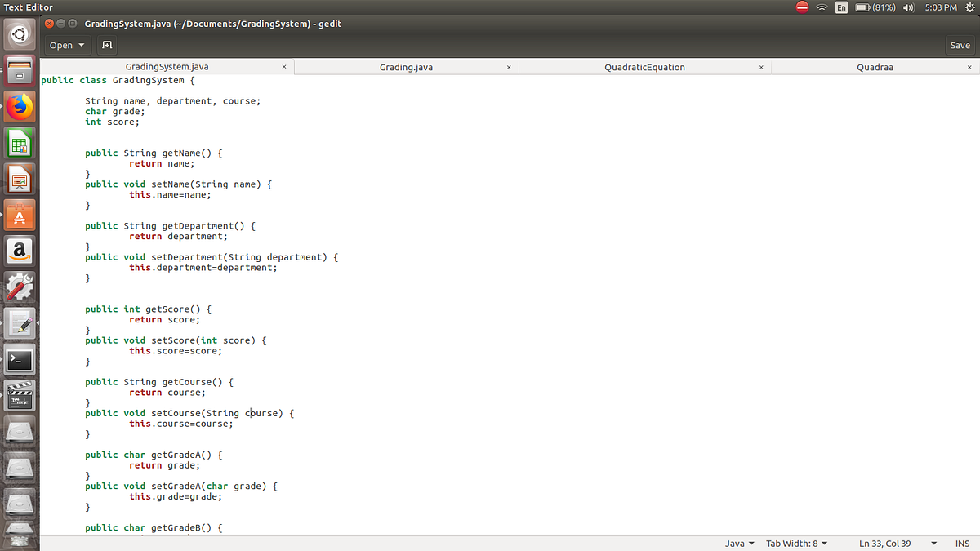The height and width of the screenshot is (551, 980).
Task: Open the sound volume indicator
Action: 909,7
